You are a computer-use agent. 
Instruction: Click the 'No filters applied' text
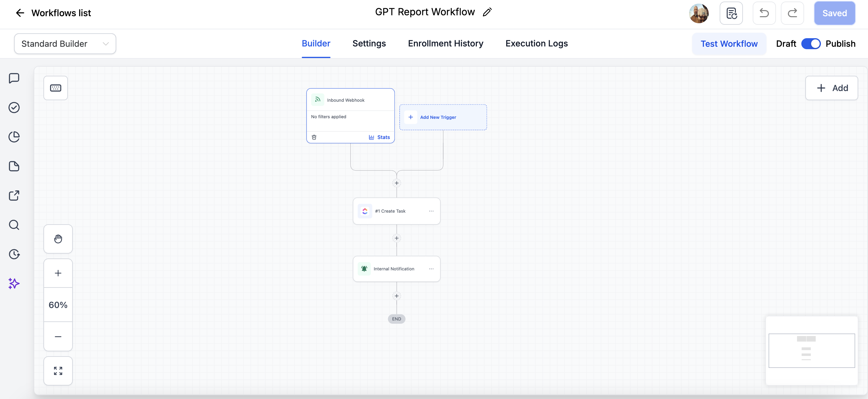tap(328, 116)
